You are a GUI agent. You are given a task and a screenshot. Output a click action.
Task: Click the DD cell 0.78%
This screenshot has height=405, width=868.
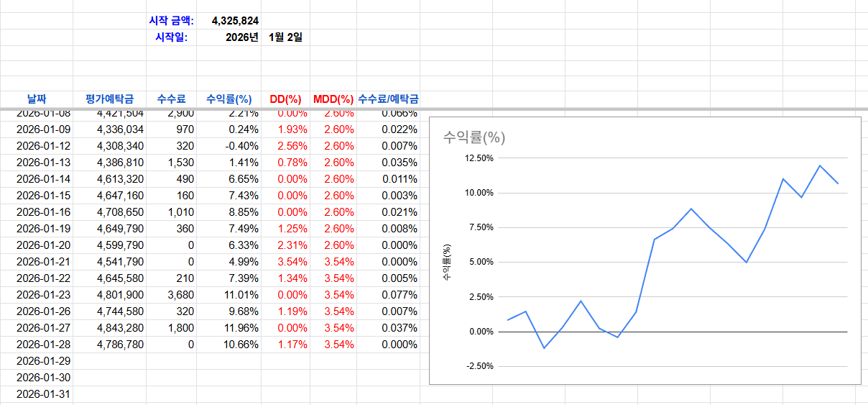click(285, 163)
